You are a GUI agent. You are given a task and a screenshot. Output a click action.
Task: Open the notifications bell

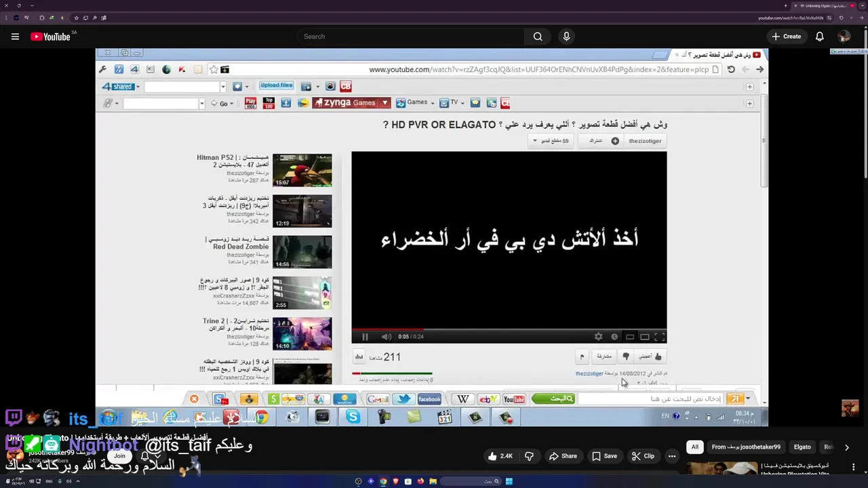tap(820, 37)
